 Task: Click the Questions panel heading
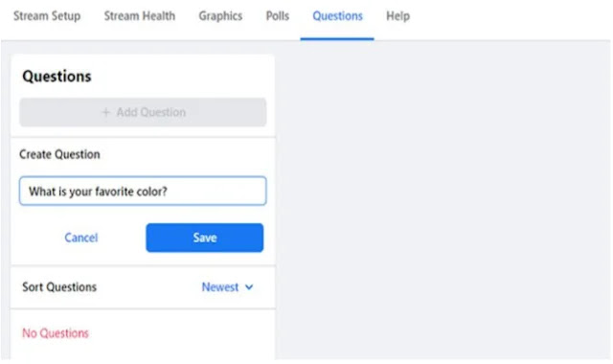click(57, 77)
